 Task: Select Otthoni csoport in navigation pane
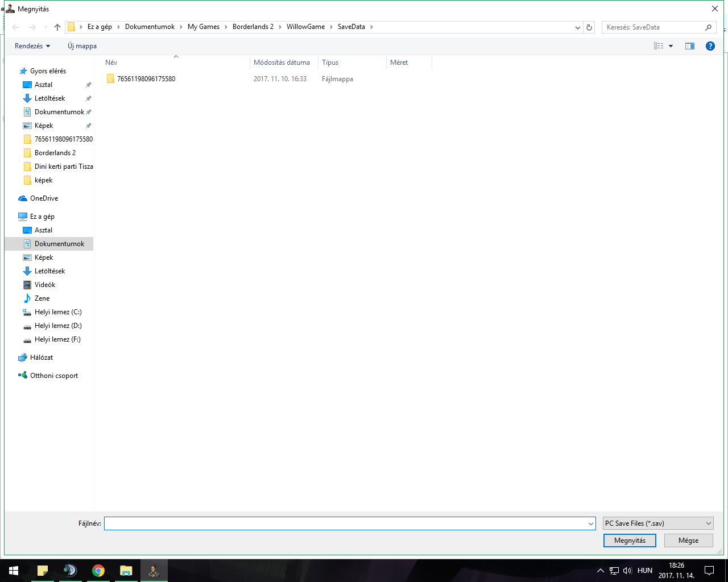[x=53, y=376]
